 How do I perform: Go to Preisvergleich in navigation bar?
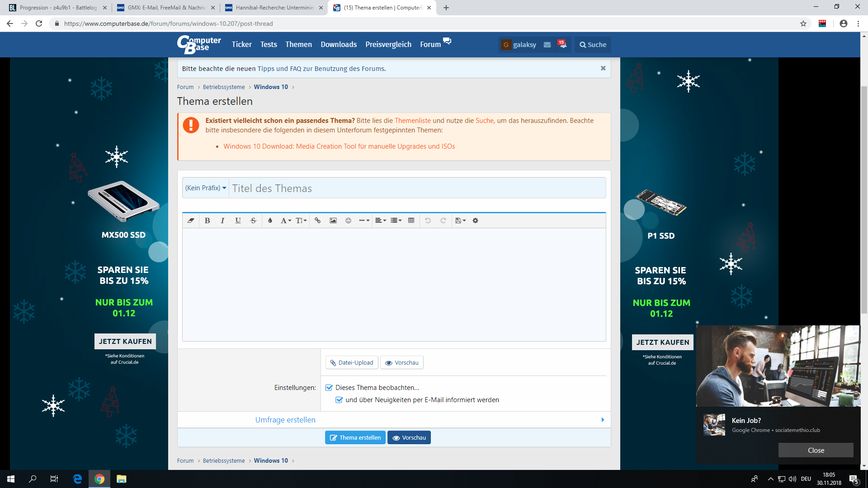(388, 44)
